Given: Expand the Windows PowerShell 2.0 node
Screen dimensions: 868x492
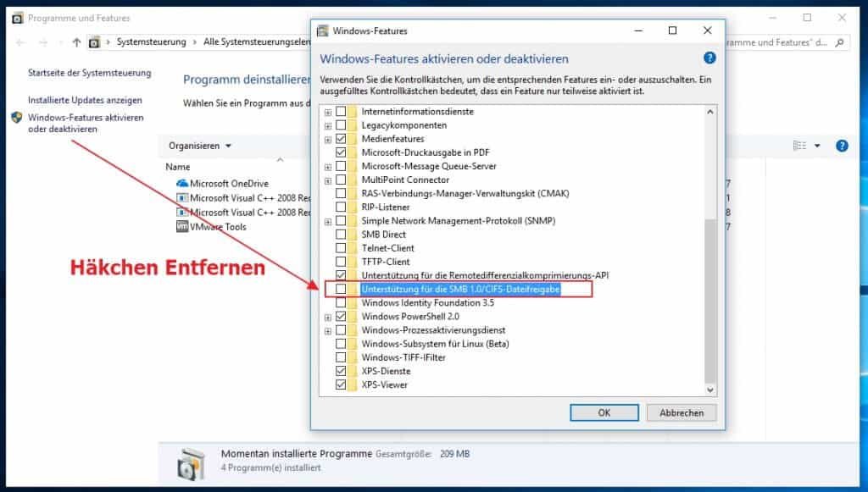Looking at the screenshot, I should (326, 317).
